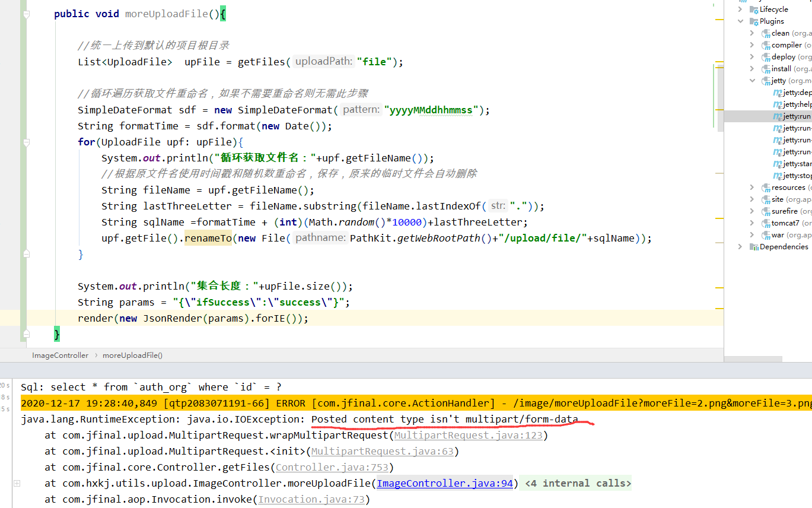Click the ImageController breadcrumb
This screenshot has width=812, height=508.
pos(60,355)
